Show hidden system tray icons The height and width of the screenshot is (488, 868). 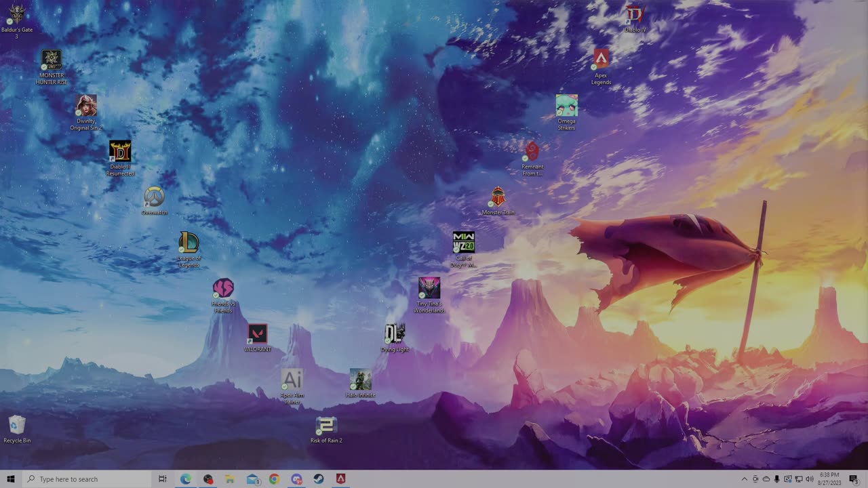[x=745, y=479]
